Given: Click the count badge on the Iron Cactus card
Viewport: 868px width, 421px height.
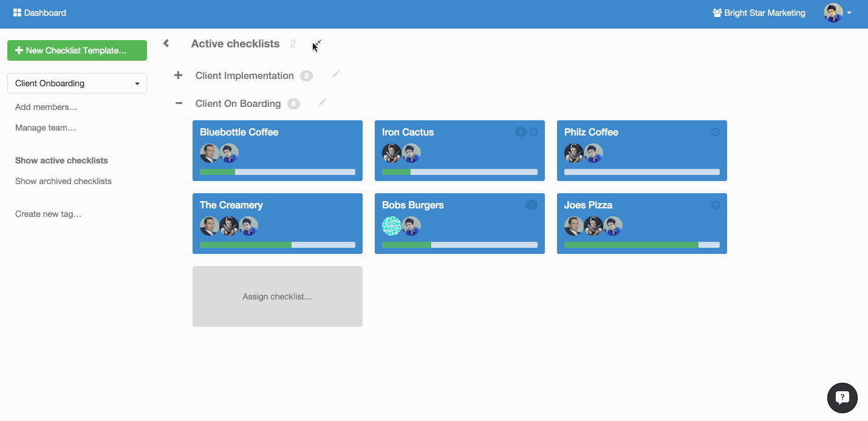Looking at the screenshot, I should pos(521,131).
